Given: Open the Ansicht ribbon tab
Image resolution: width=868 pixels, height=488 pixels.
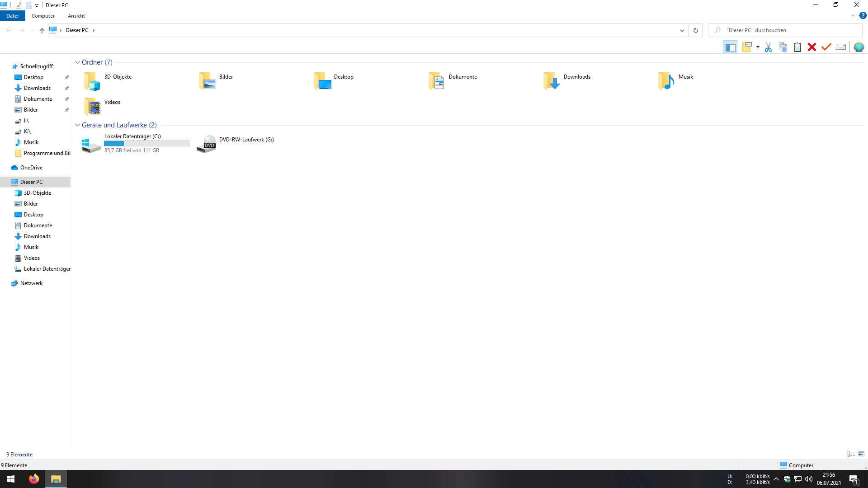Looking at the screenshot, I should (x=76, y=16).
